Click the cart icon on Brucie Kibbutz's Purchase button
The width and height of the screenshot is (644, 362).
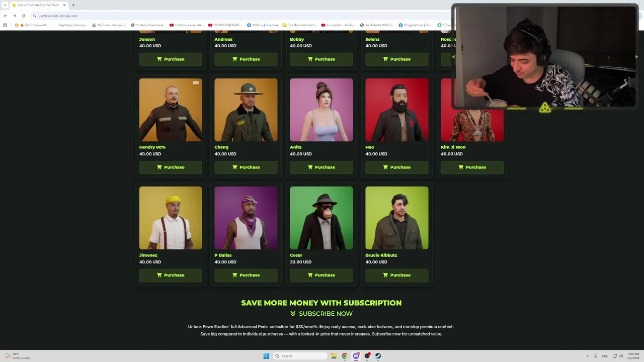385,275
